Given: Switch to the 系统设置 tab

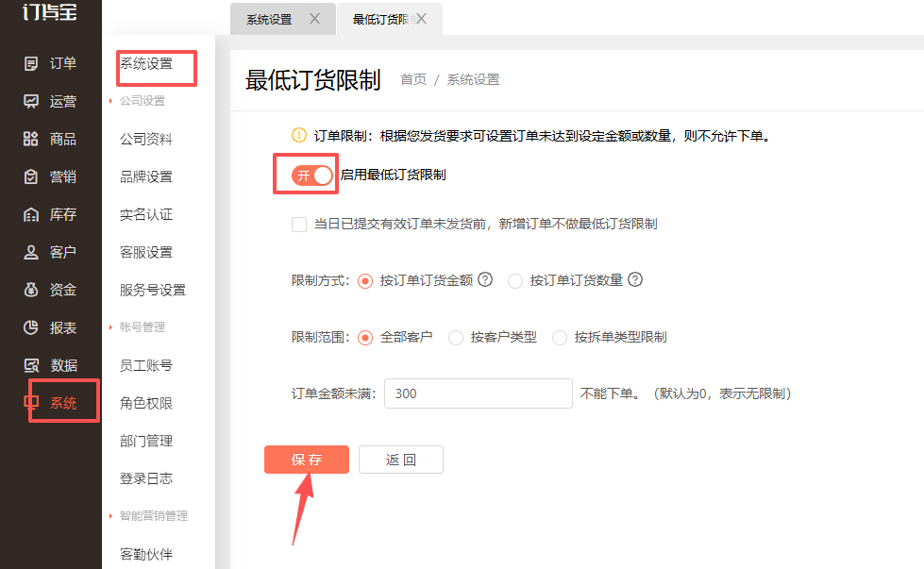Looking at the screenshot, I should 269,20.
